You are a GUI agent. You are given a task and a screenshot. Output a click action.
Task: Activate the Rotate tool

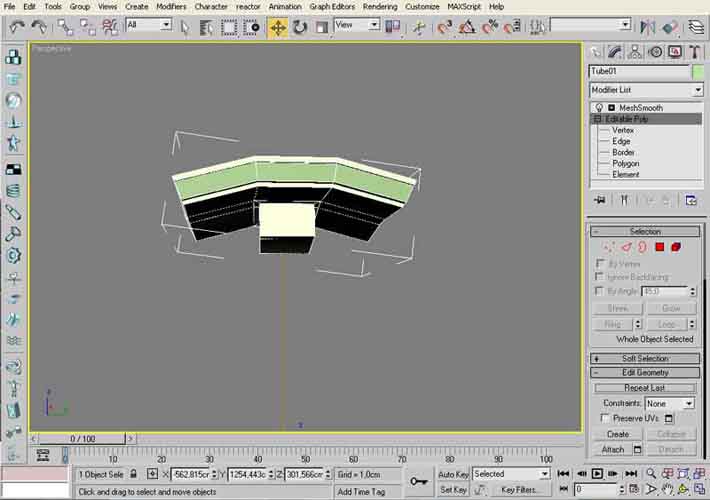coord(299,27)
